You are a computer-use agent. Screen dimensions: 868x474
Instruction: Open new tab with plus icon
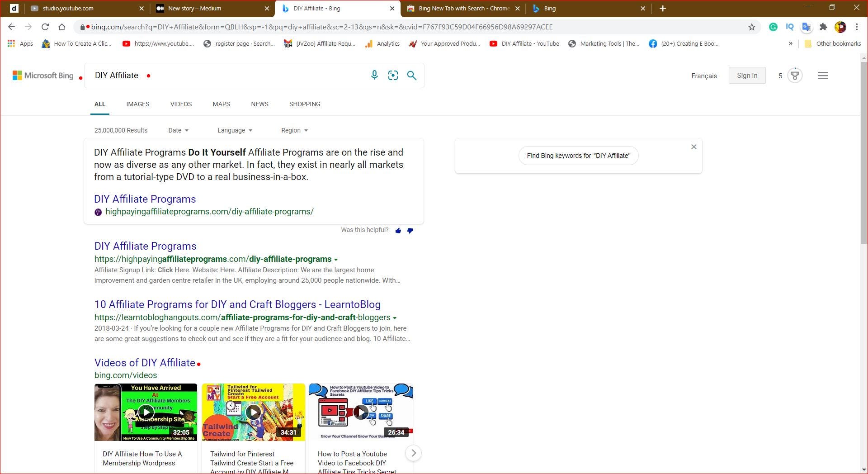(663, 8)
